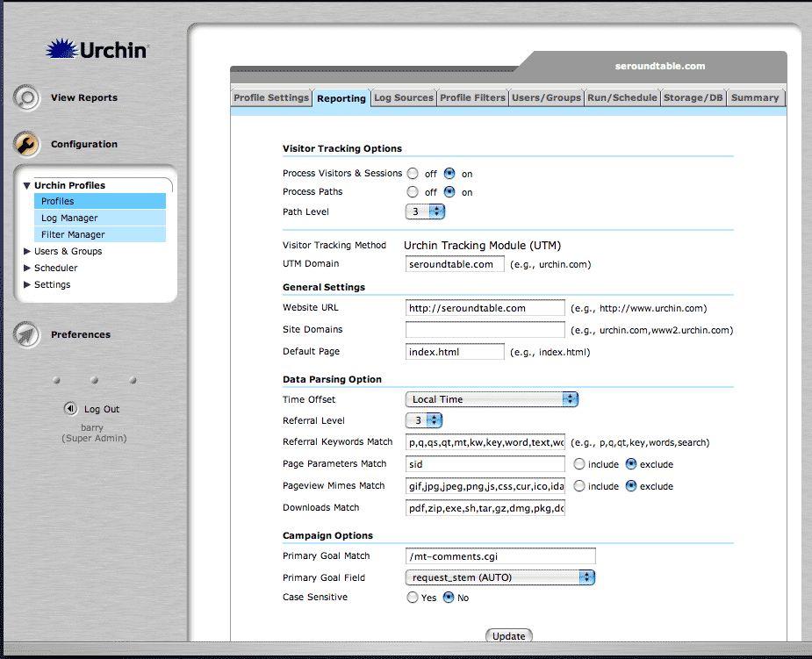Open the Referral Level dropdown
This screenshot has height=659, width=812.
click(x=425, y=420)
